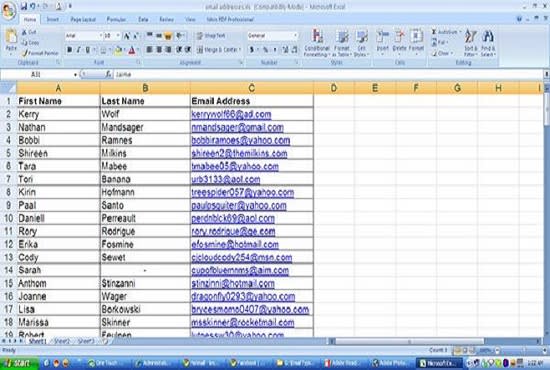Open nmandsager gmail link
550x370 pixels.
click(x=237, y=128)
